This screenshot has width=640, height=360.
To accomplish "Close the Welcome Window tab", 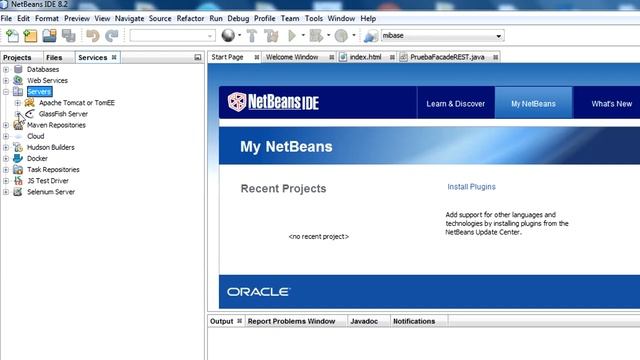I will coord(332,58).
